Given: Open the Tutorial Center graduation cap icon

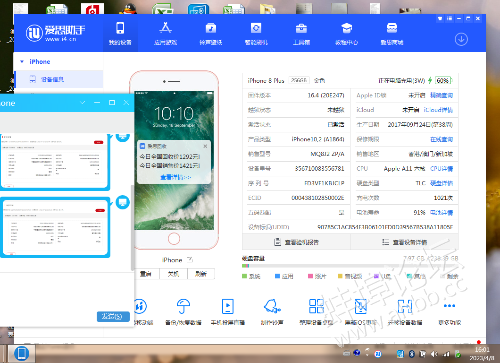Looking at the screenshot, I should [x=347, y=28].
